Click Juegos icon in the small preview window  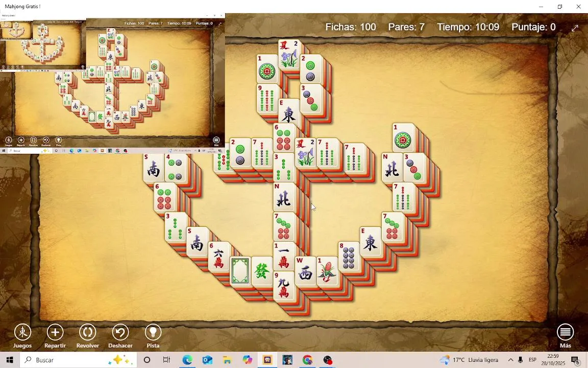click(x=8, y=141)
